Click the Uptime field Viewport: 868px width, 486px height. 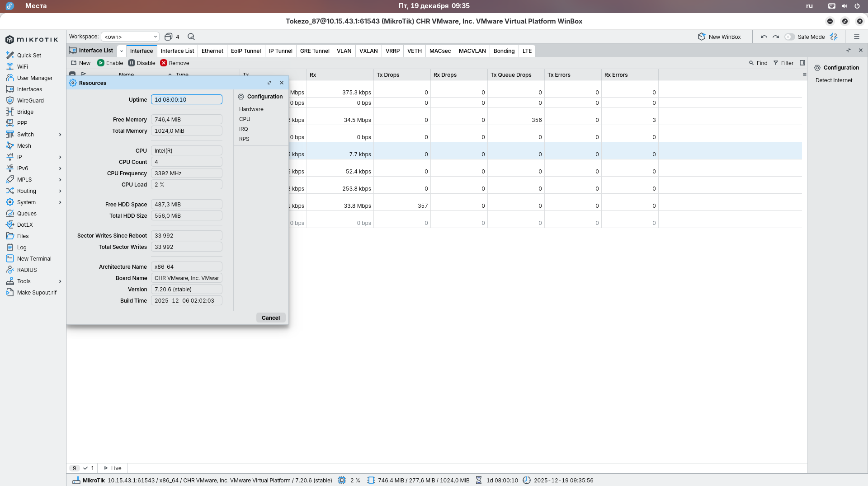(186, 99)
